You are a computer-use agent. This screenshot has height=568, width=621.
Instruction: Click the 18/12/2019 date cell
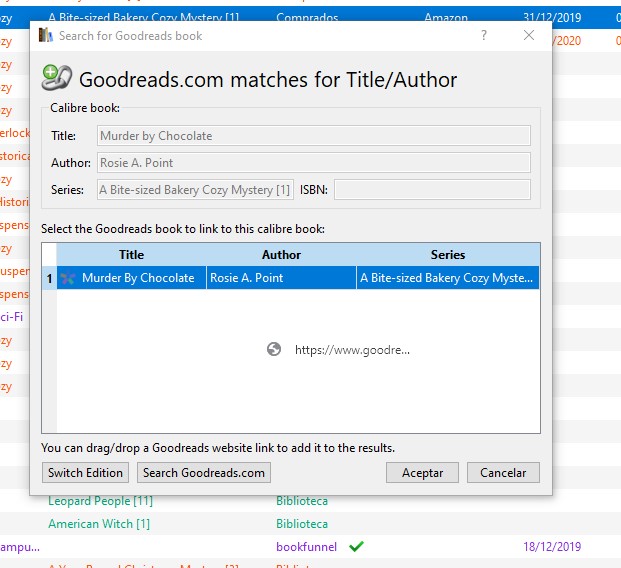click(552, 547)
